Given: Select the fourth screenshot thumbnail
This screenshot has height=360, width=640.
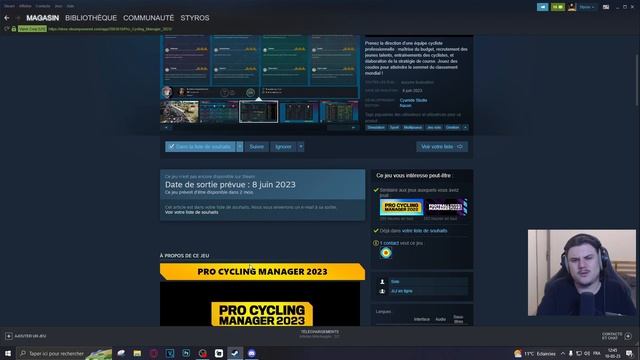Looking at the screenshot, I should [x=299, y=111].
